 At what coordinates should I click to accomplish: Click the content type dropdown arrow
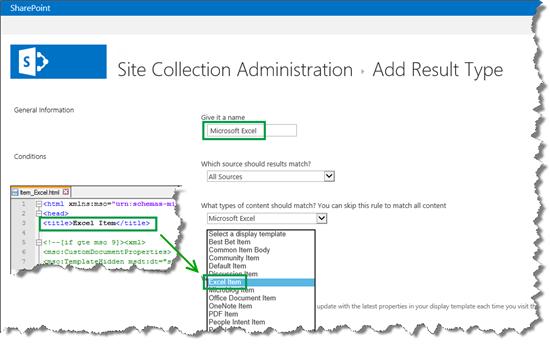(x=322, y=218)
